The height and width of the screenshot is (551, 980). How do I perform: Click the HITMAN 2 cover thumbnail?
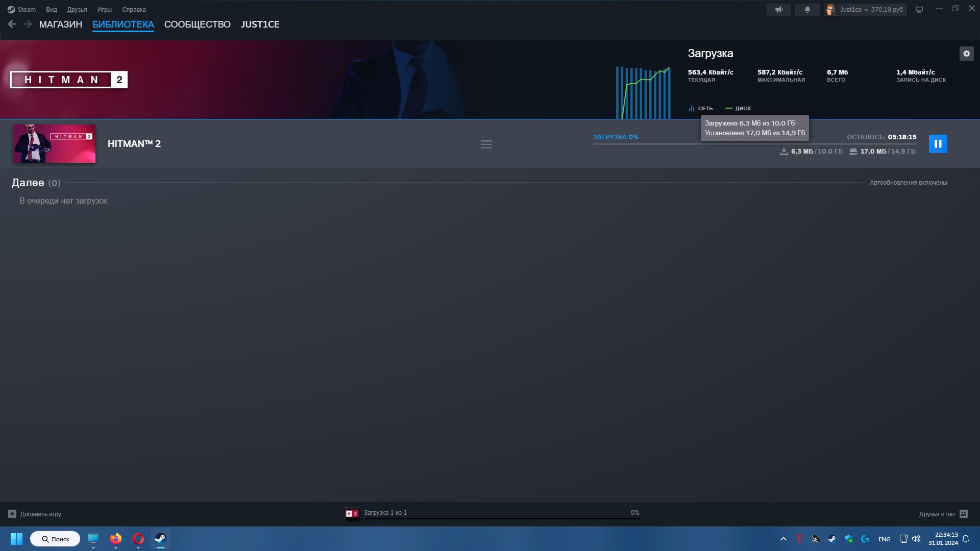pyautogui.click(x=54, y=144)
